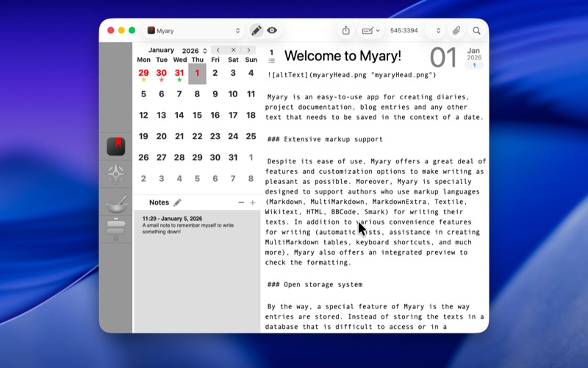588x368 pixels.
Task: Go to the previous month in the calendar
Action: click(x=218, y=50)
